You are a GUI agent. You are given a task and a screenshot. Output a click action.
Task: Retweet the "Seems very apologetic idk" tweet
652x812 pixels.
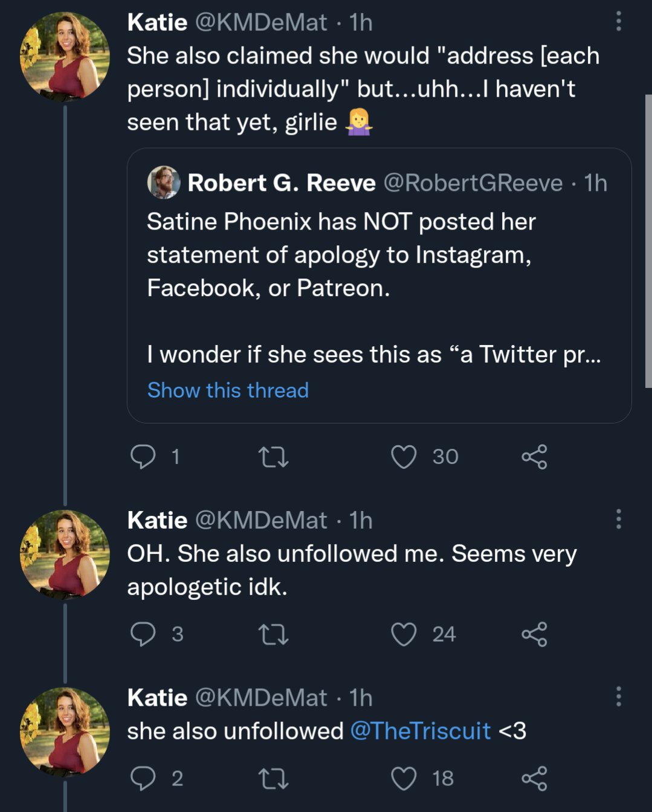[273, 634]
